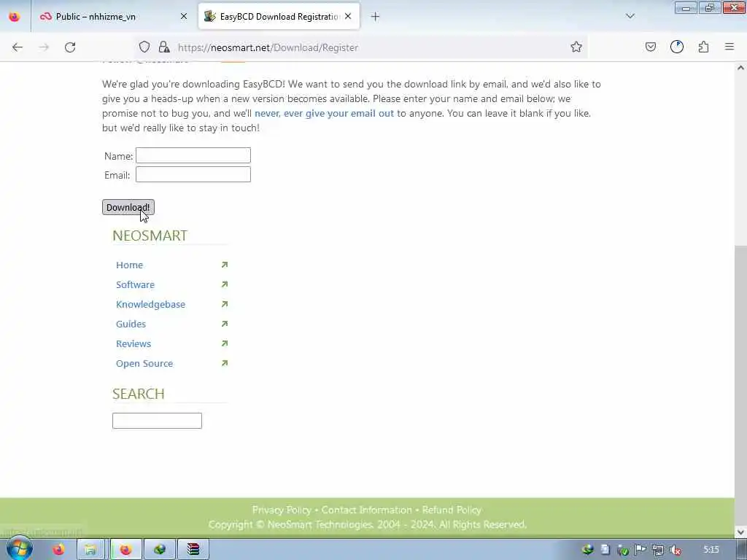Click the site Search input box
Viewport: 747px width, 560px height.
pyautogui.click(x=158, y=421)
